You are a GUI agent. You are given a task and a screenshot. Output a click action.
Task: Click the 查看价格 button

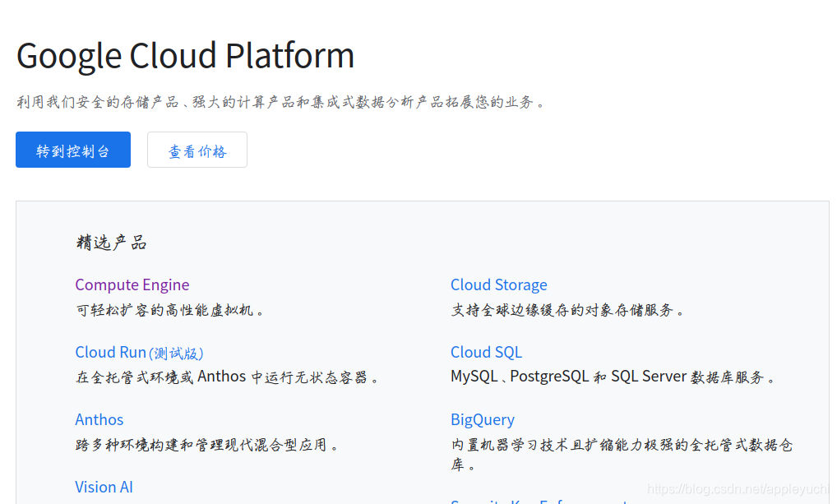197,150
